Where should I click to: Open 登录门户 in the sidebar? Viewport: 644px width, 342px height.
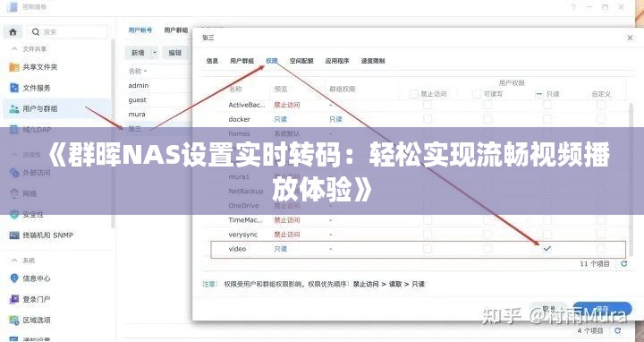30,299
